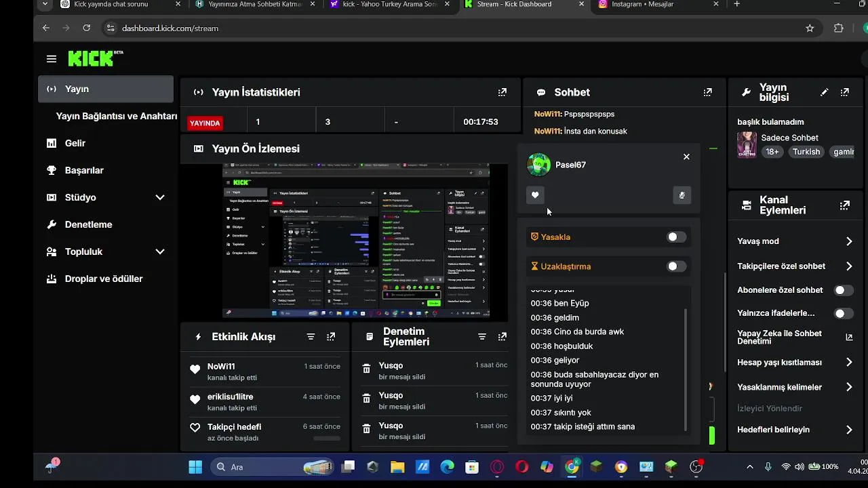This screenshot has width=868, height=488.
Task: Pop out the Denetim Eylemleri panel
Action: coord(502,337)
